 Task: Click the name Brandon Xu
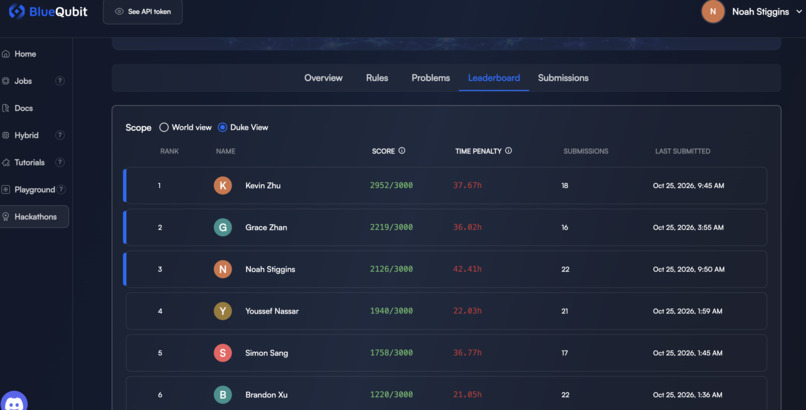(x=266, y=395)
